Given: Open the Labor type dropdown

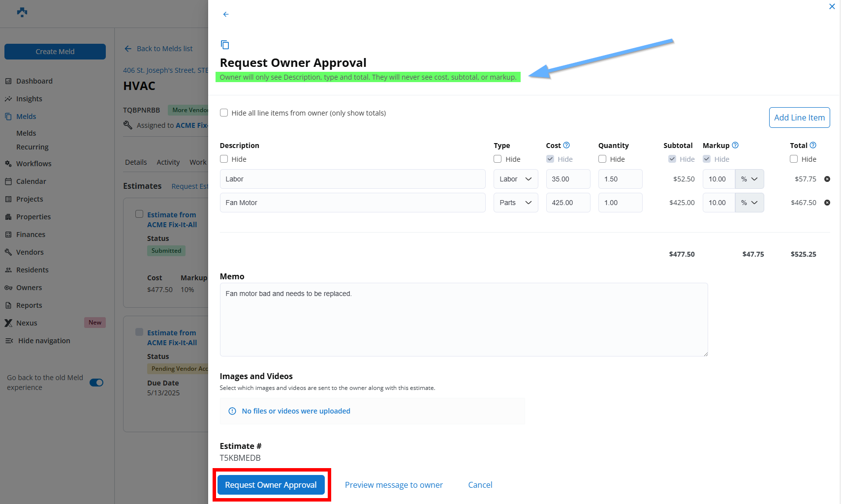Looking at the screenshot, I should [x=515, y=179].
